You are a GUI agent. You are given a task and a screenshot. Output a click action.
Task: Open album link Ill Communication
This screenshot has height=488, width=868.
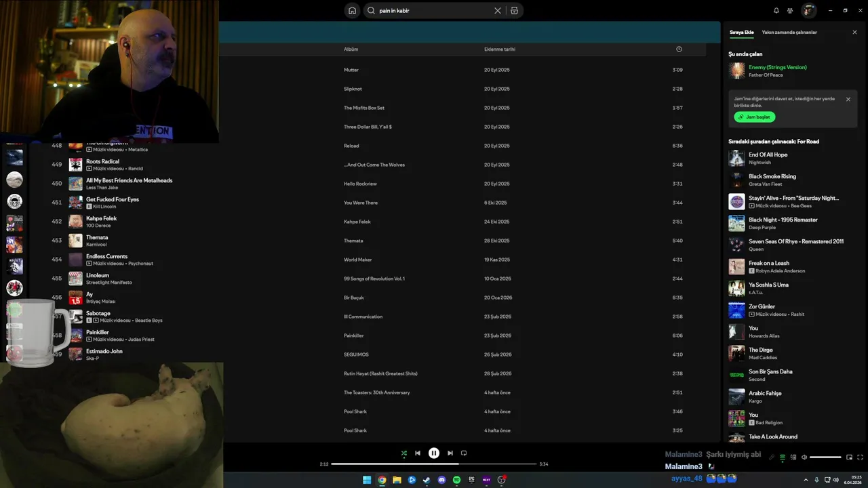tap(363, 317)
